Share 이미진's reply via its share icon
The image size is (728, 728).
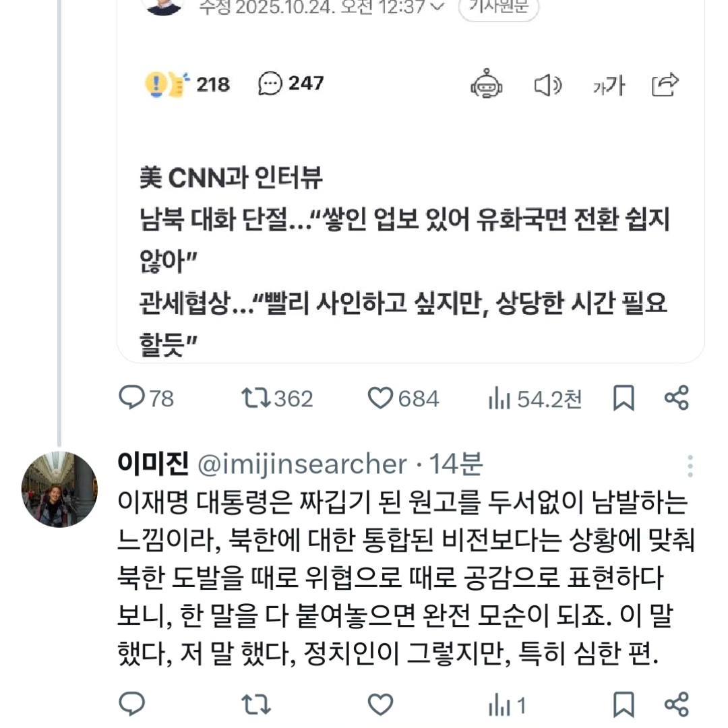pyautogui.click(x=677, y=706)
